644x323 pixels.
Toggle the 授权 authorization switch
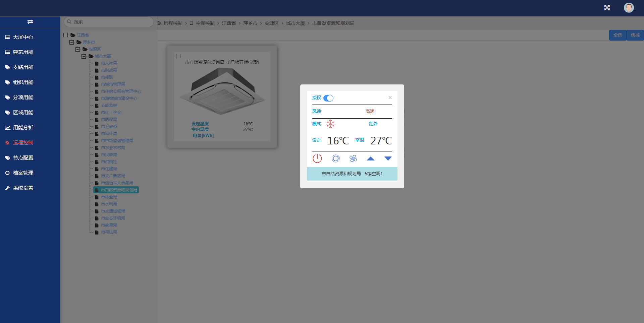pos(328,98)
